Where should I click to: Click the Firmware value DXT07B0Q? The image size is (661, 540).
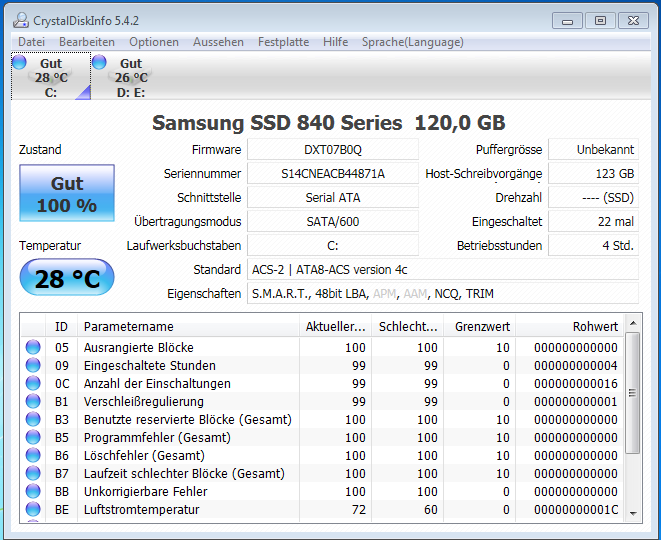pos(333,150)
